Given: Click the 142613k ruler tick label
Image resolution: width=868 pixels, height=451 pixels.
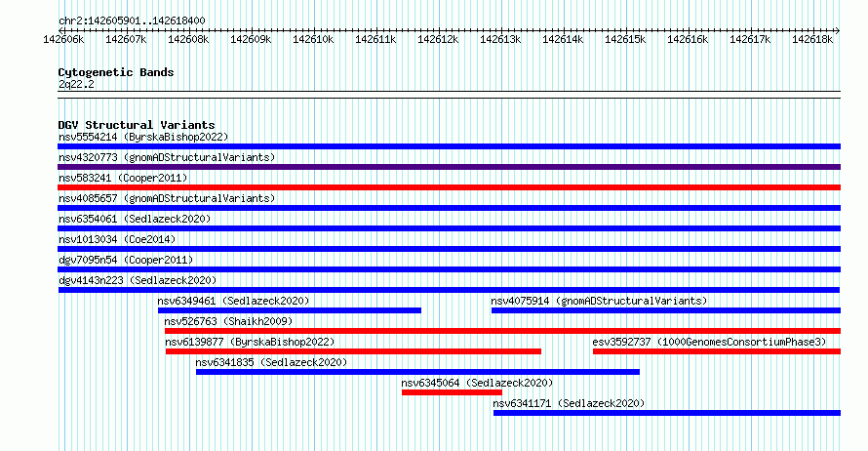Looking at the screenshot, I should coord(500,39).
